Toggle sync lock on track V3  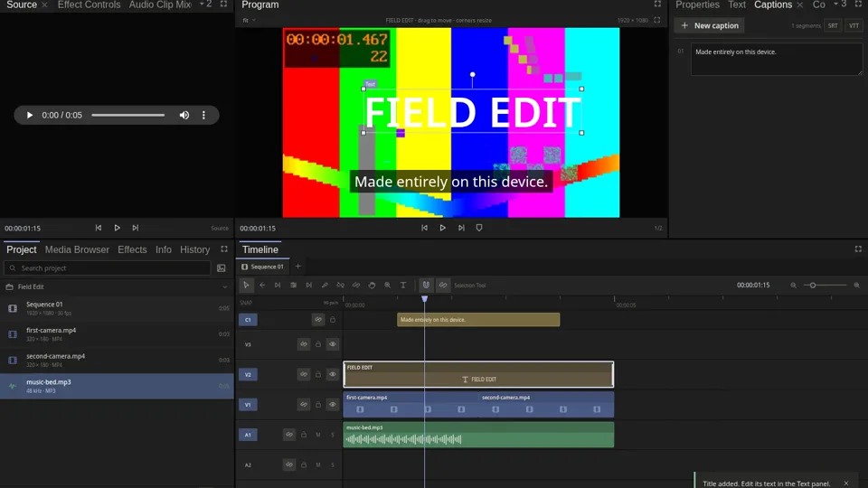(304, 344)
